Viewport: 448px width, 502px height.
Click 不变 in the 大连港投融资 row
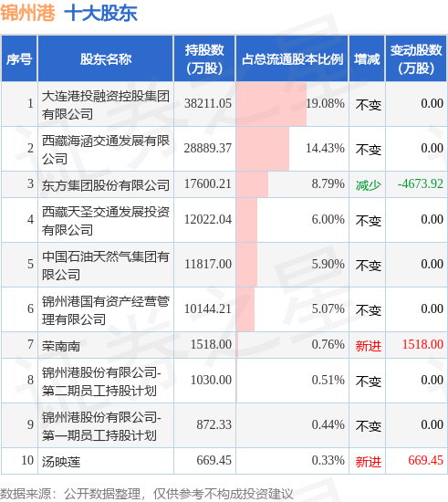pyautogui.click(x=369, y=105)
